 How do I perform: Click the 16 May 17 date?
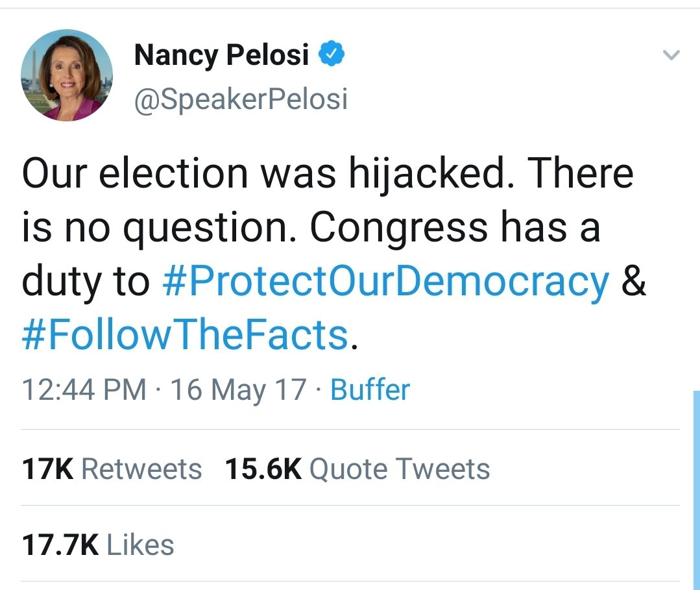pos(237,390)
